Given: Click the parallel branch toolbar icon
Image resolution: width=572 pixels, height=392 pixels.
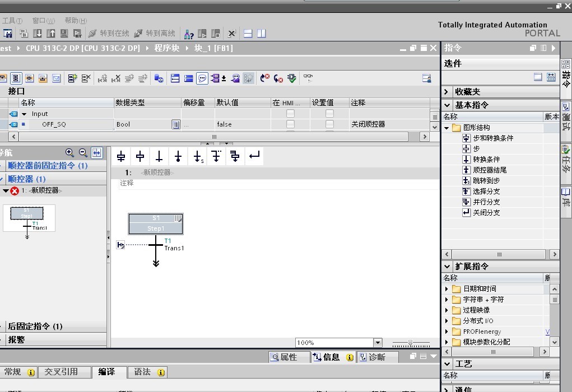Looking at the screenshot, I should (235, 157).
